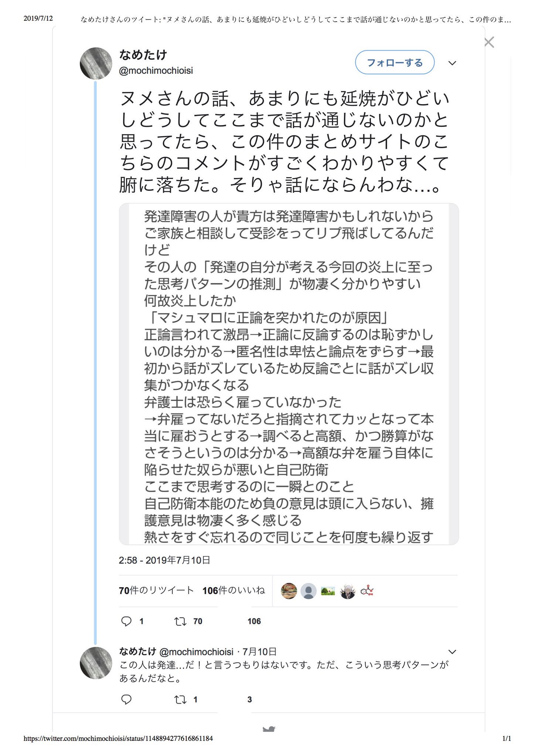View the 106件のいいね list

[234, 590]
